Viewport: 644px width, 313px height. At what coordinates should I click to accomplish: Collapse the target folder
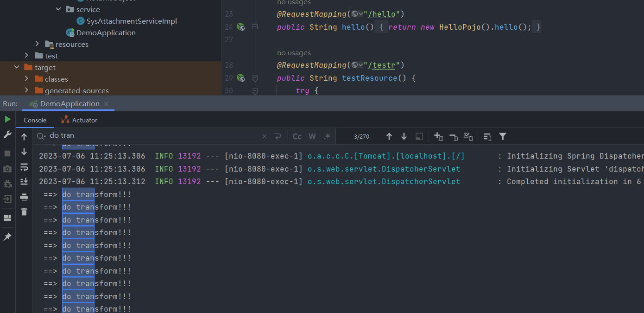[x=17, y=67]
